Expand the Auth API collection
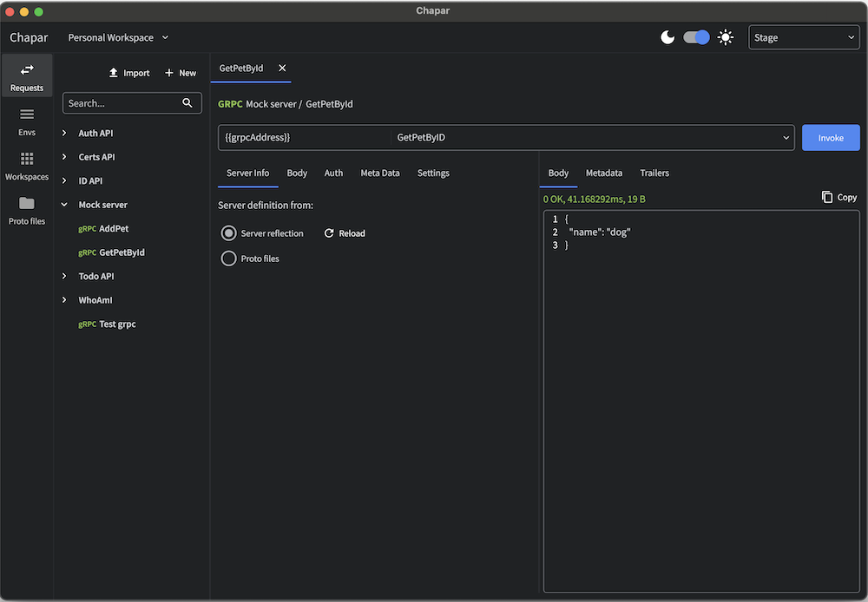This screenshot has height=602, width=868. 64,133
